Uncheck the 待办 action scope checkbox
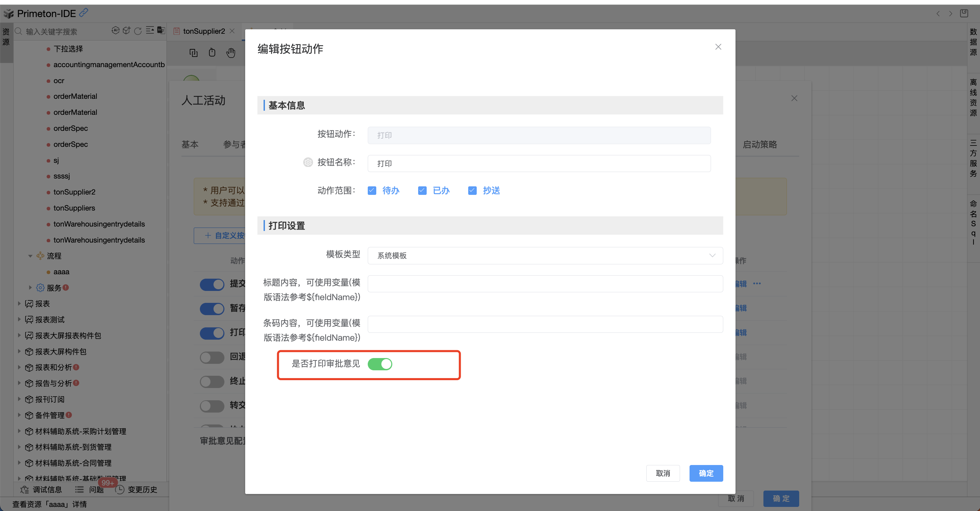This screenshot has width=980, height=511. [372, 190]
